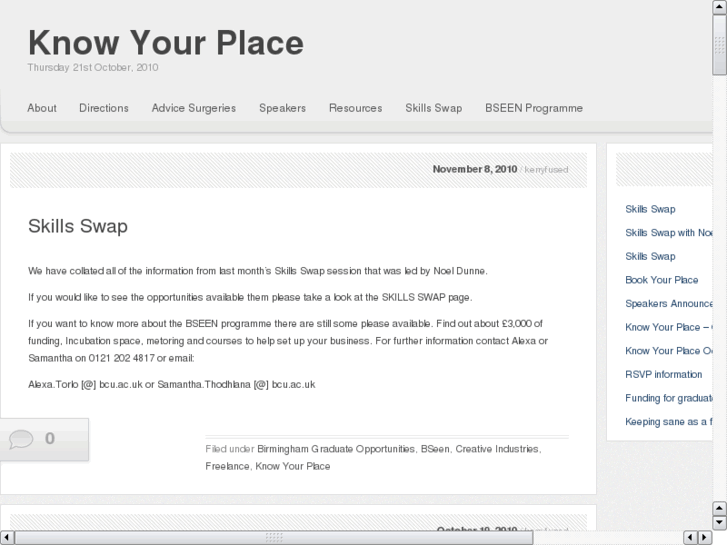Open the kerryfused author link

[x=546, y=170]
